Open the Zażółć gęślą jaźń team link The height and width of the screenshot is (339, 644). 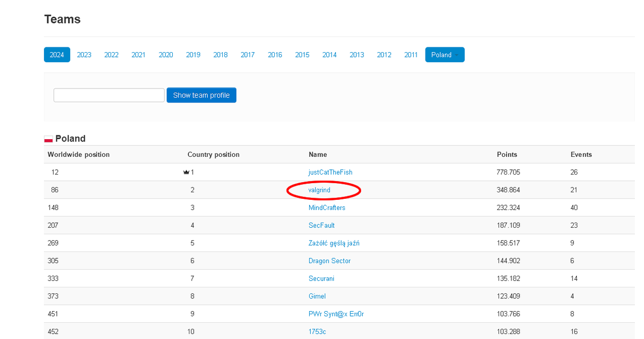click(334, 243)
